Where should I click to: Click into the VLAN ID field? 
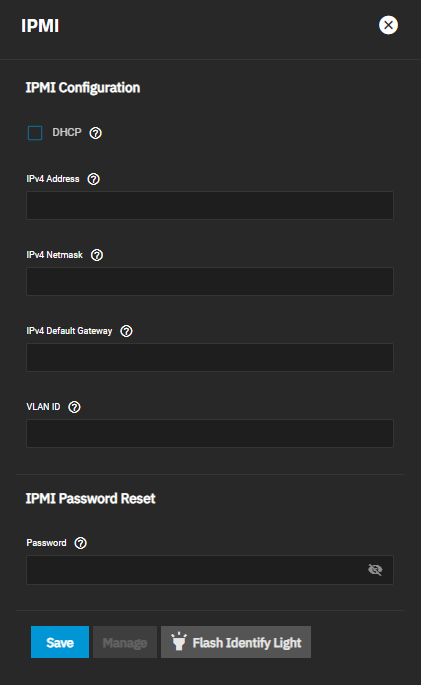point(210,433)
